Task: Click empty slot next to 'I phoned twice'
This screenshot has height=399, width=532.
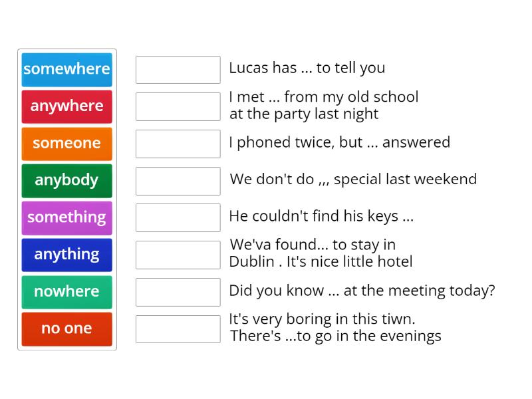Action: pyautogui.click(x=178, y=144)
